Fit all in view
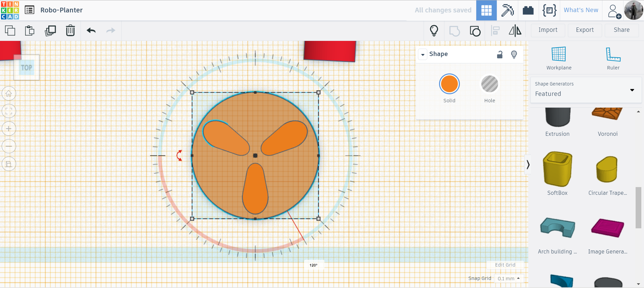This screenshot has width=644, height=288. pos(9,111)
